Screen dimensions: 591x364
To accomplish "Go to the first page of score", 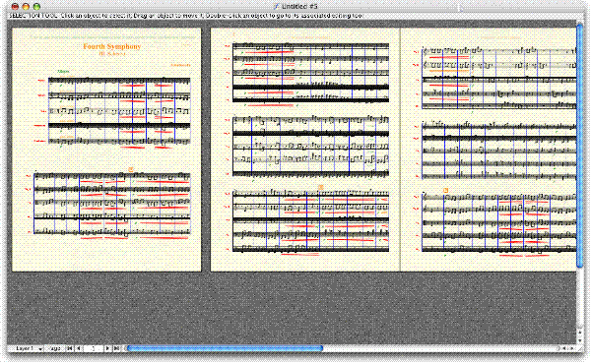I will tap(70, 348).
